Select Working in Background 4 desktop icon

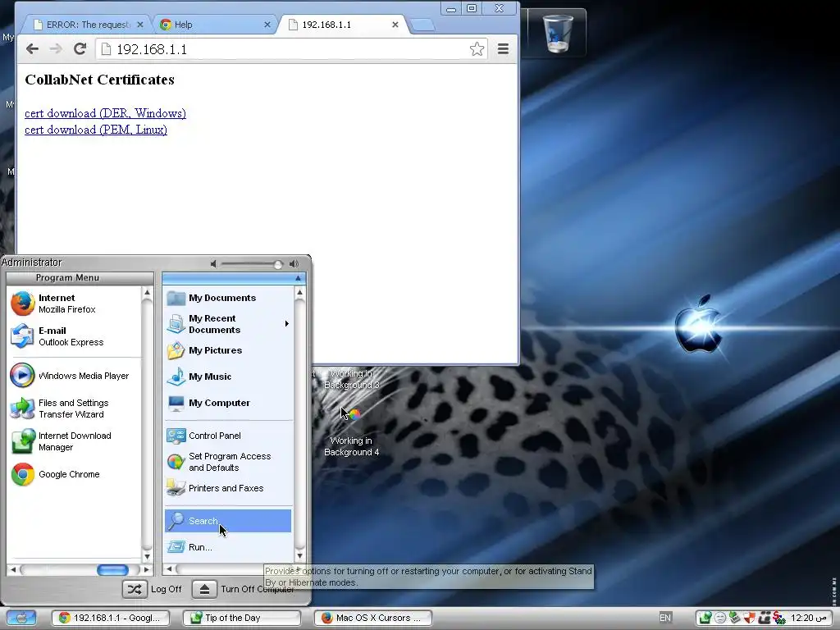pyautogui.click(x=352, y=431)
